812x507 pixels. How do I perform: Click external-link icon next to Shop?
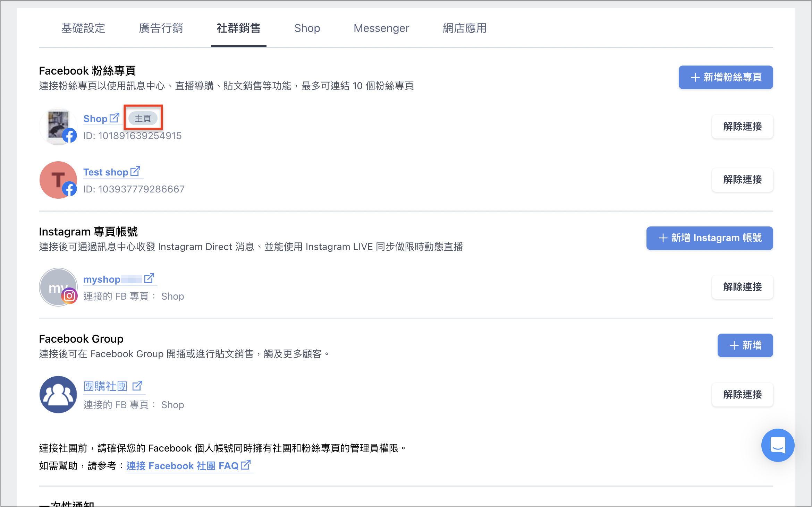[115, 118]
